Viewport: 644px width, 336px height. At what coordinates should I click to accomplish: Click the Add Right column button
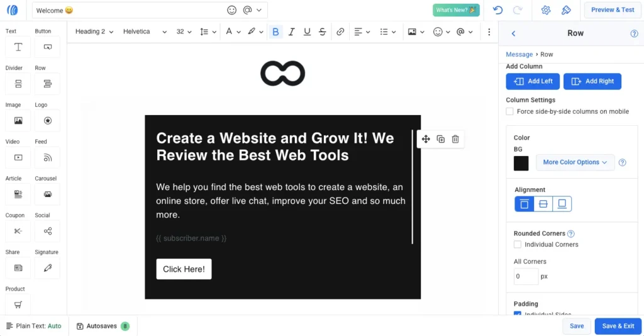pyautogui.click(x=592, y=81)
